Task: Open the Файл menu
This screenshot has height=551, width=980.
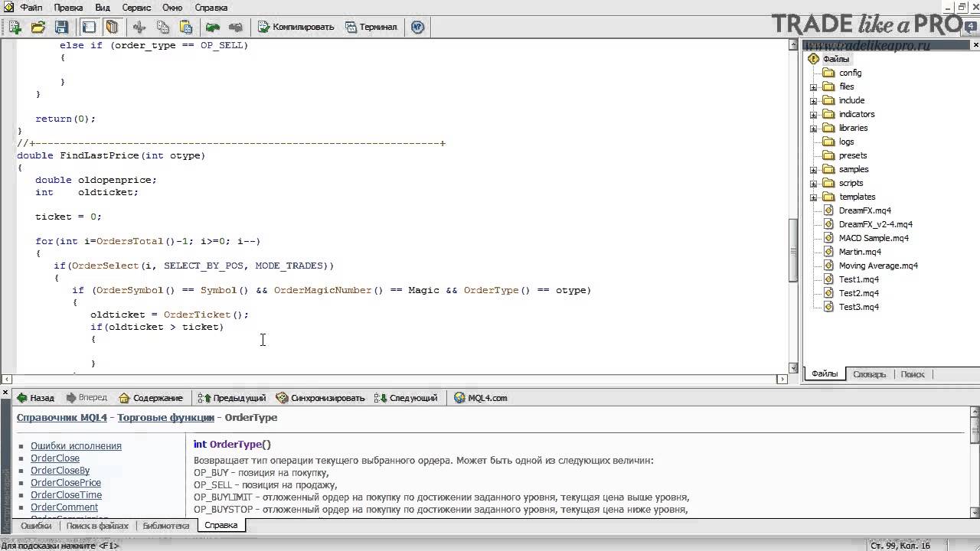Action: point(31,7)
